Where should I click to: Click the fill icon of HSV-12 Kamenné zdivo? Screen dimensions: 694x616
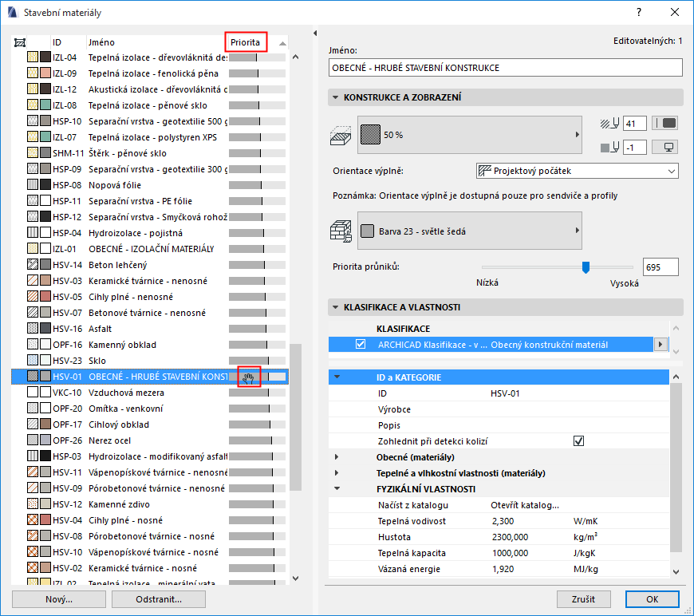pyautogui.click(x=33, y=504)
